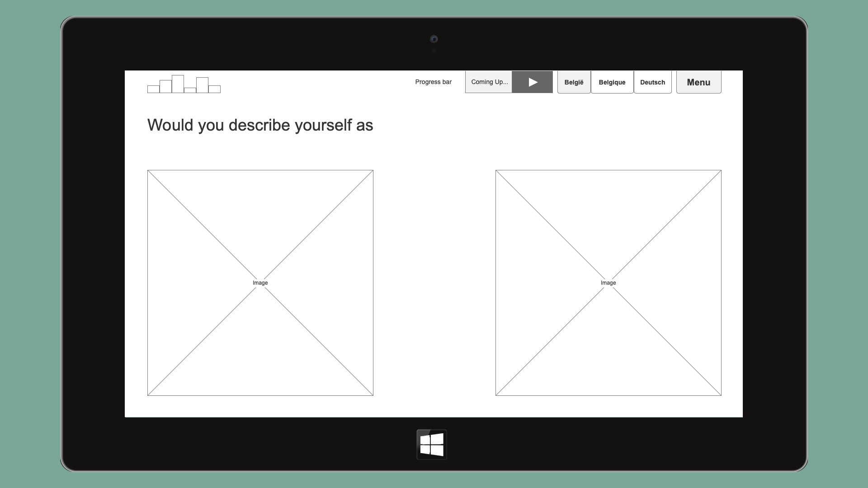Switch language to Belgique
868x488 pixels.
pyautogui.click(x=612, y=82)
